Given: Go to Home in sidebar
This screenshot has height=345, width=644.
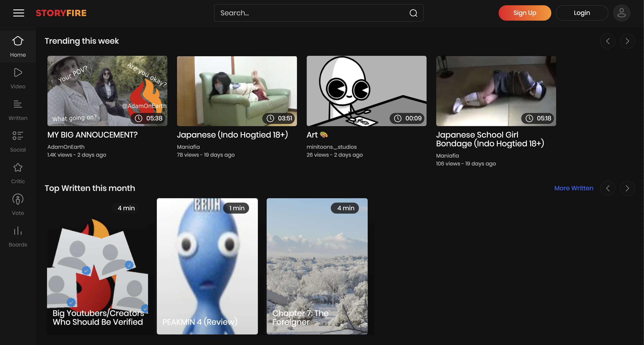Looking at the screenshot, I should pyautogui.click(x=18, y=47).
